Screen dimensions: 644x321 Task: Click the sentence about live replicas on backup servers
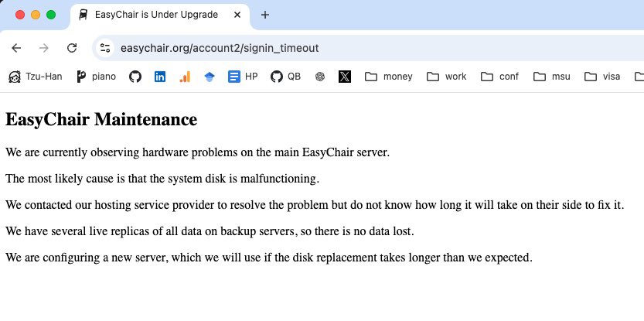point(210,231)
